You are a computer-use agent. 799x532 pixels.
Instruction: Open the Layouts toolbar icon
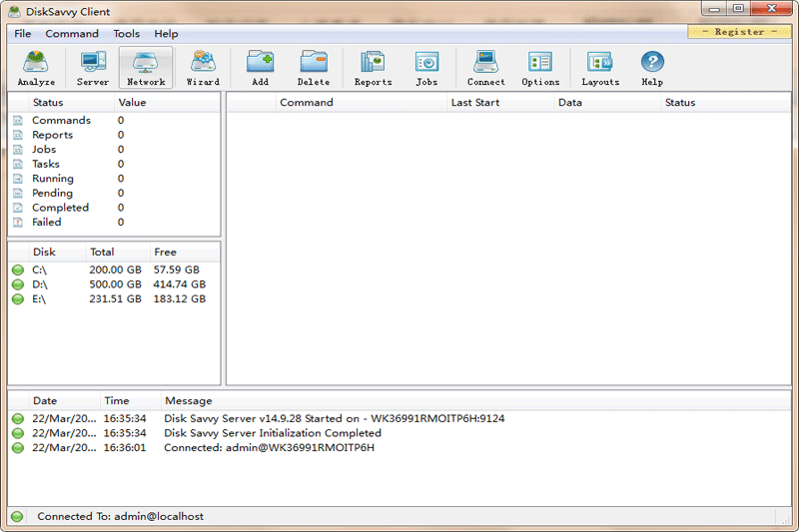click(x=600, y=68)
